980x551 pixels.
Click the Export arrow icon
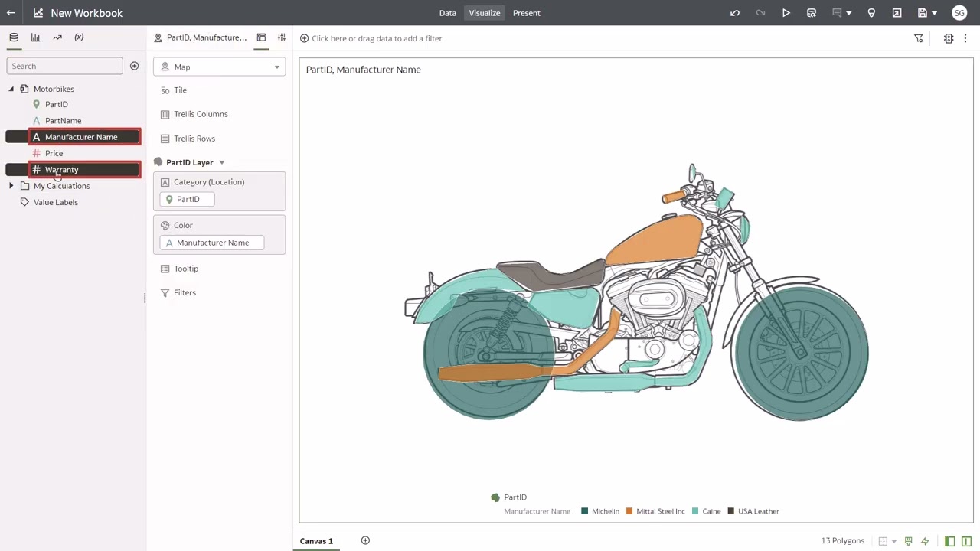(x=897, y=13)
